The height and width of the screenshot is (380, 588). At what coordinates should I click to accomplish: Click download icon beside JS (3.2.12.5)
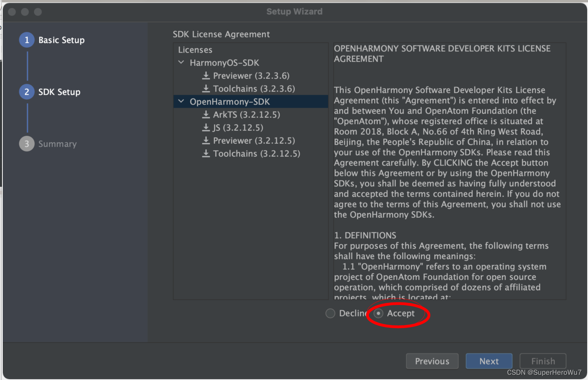coord(206,127)
